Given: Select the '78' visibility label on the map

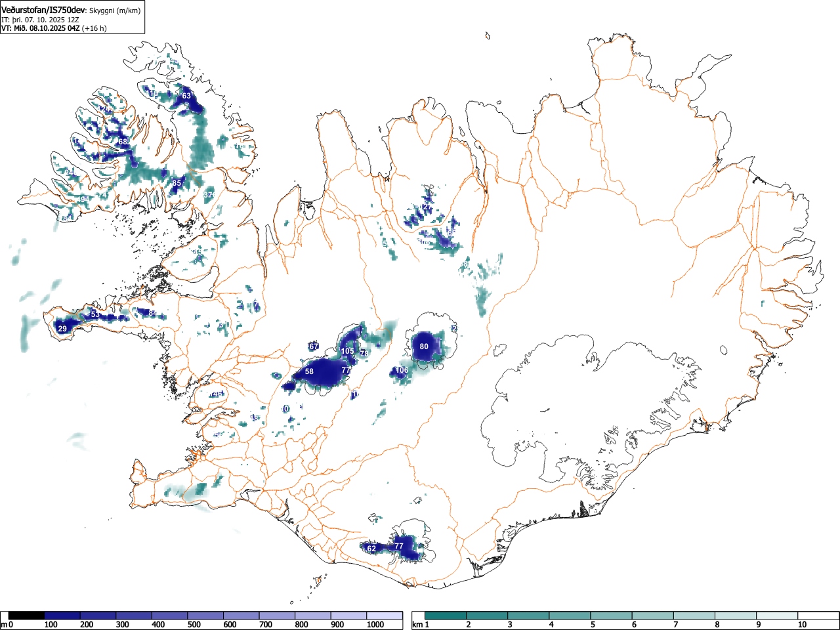Looking at the screenshot, I should tap(364, 354).
